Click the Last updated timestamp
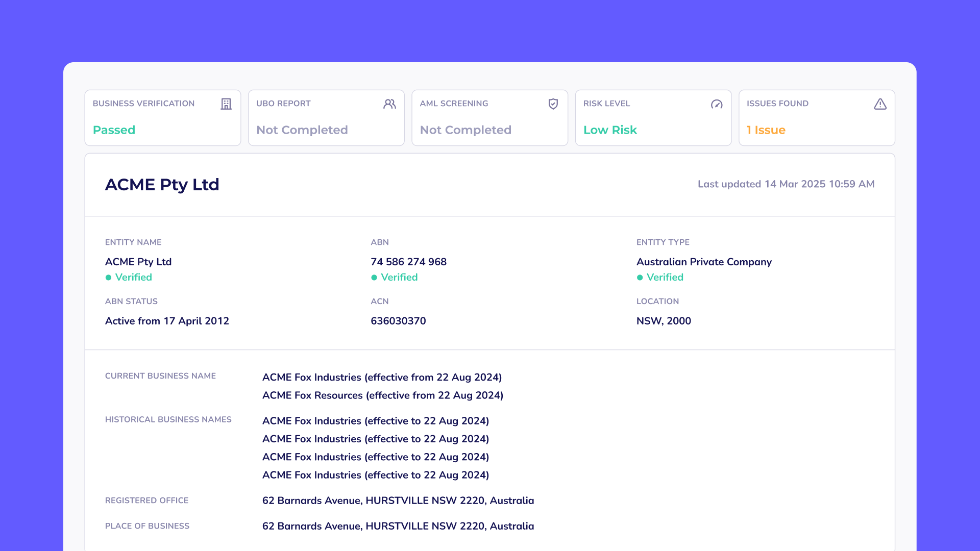 pos(786,184)
